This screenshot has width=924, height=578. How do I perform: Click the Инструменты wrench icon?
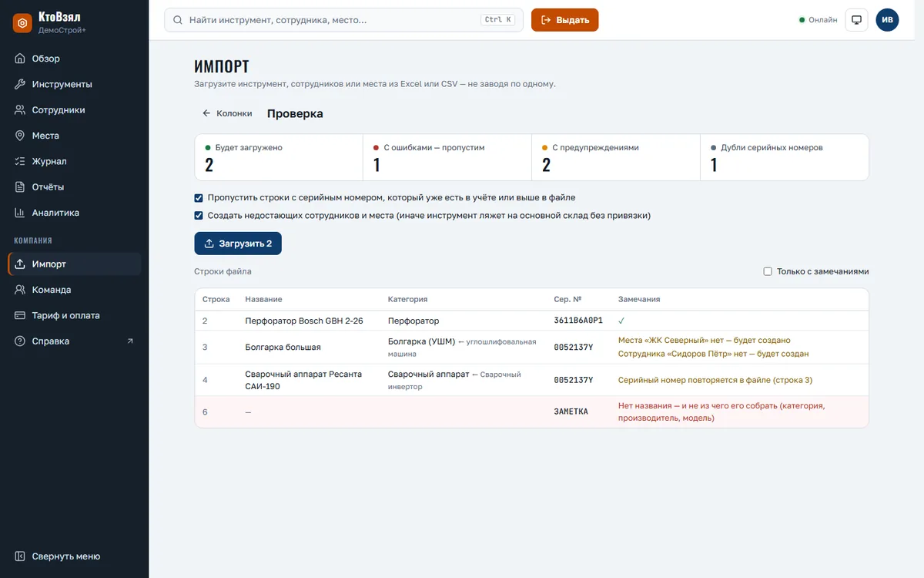20,84
